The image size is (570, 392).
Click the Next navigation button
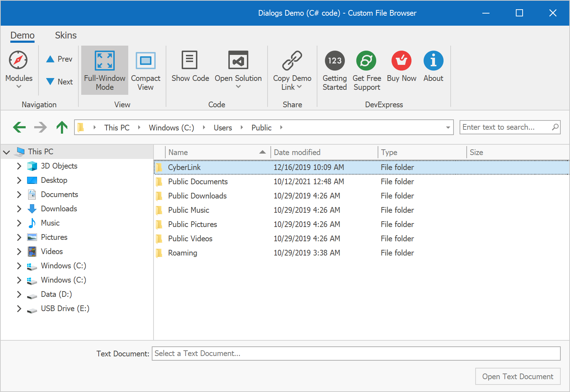[59, 82]
